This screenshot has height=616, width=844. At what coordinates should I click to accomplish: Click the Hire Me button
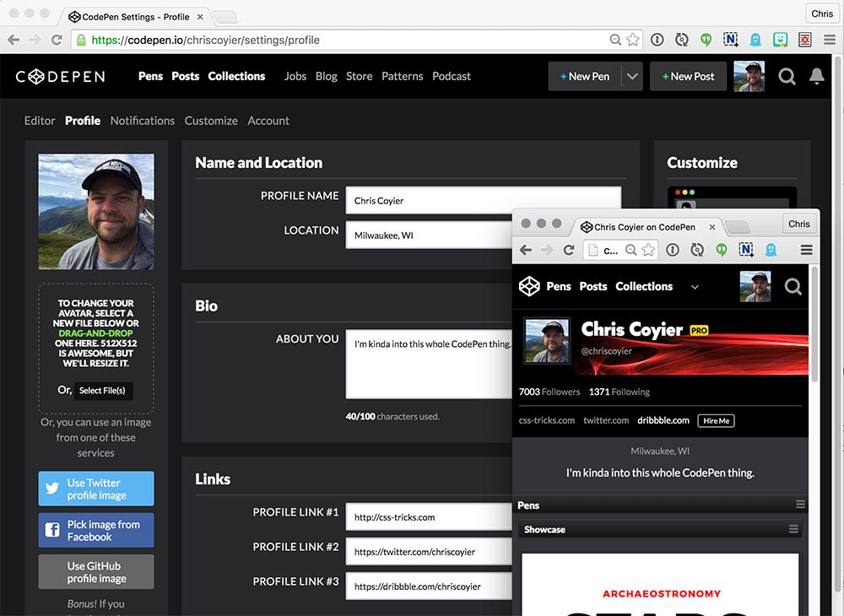click(x=716, y=420)
